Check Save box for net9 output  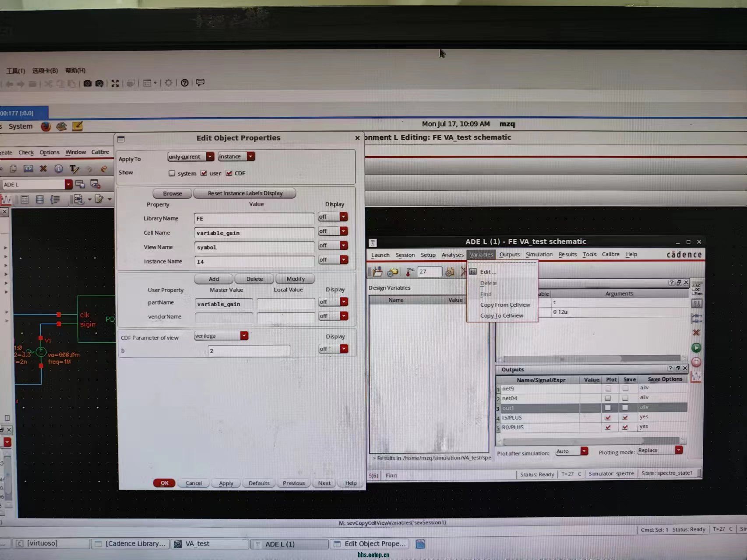pos(625,388)
